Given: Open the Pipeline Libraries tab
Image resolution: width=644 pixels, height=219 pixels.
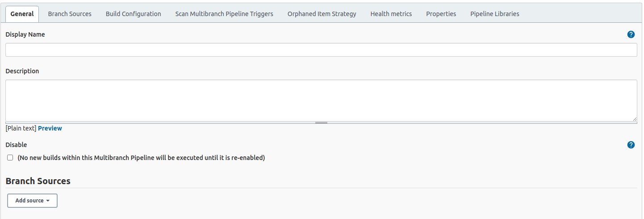Looking at the screenshot, I should [495, 14].
